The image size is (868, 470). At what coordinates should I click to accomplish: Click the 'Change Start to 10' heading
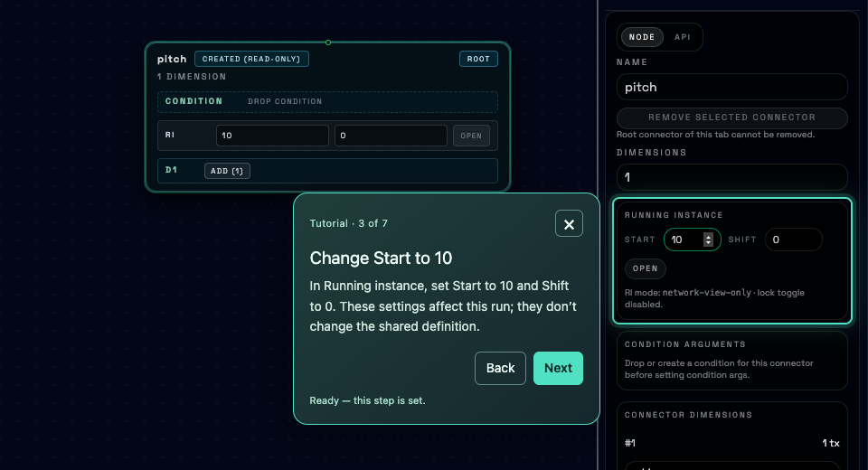pyautogui.click(x=381, y=258)
